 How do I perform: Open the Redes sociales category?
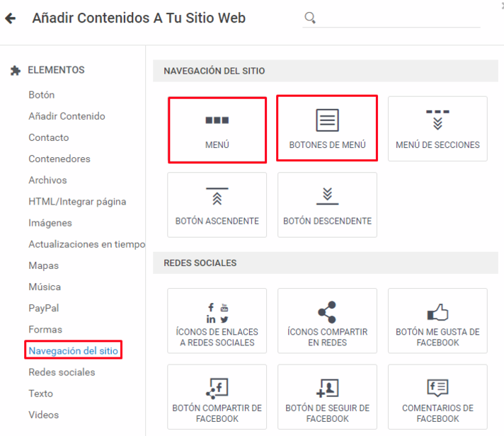[x=62, y=372]
